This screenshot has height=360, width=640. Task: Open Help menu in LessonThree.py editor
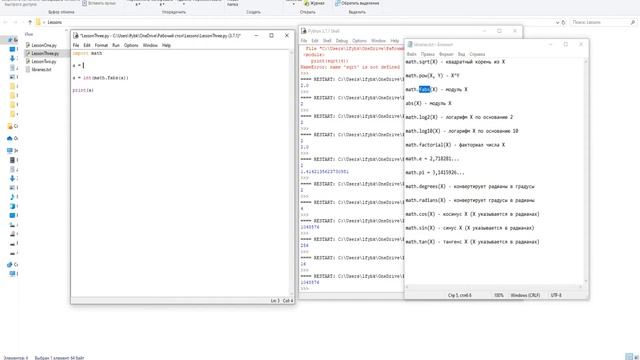(x=166, y=45)
